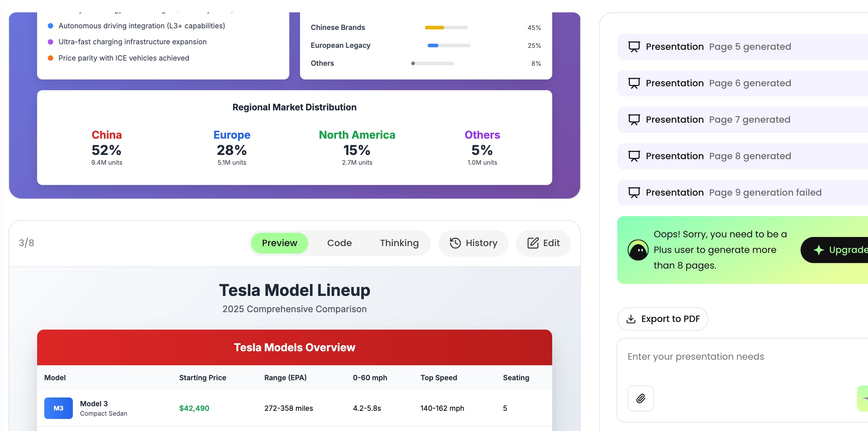Upgrade to Plus plan
Viewport: 868px width, 431px height.
(834, 250)
